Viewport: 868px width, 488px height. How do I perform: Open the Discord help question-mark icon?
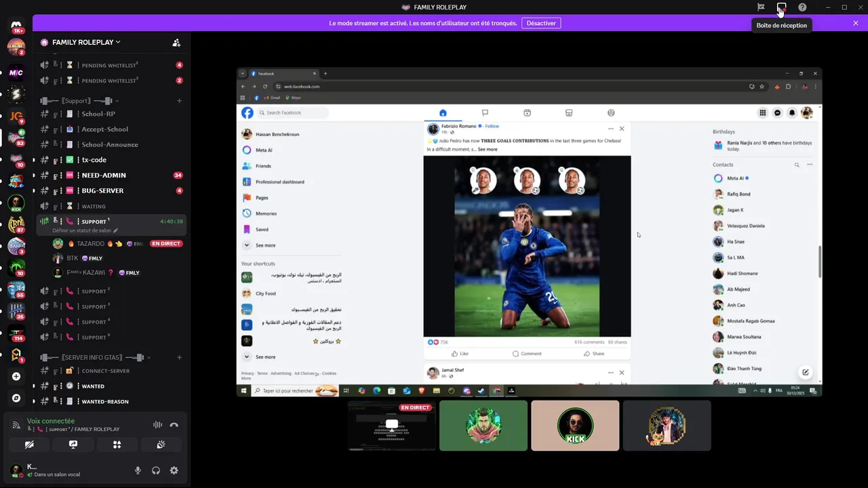point(802,7)
